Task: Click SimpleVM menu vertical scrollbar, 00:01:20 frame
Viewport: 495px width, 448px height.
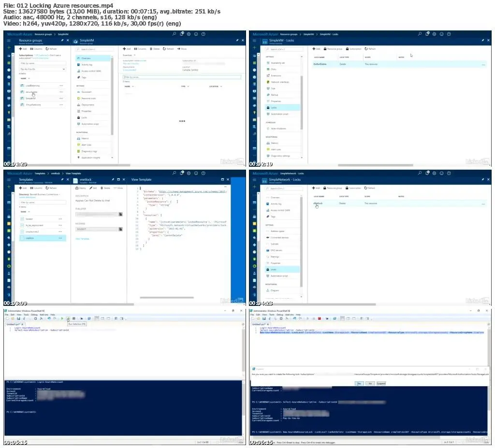Action: [x=112, y=96]
